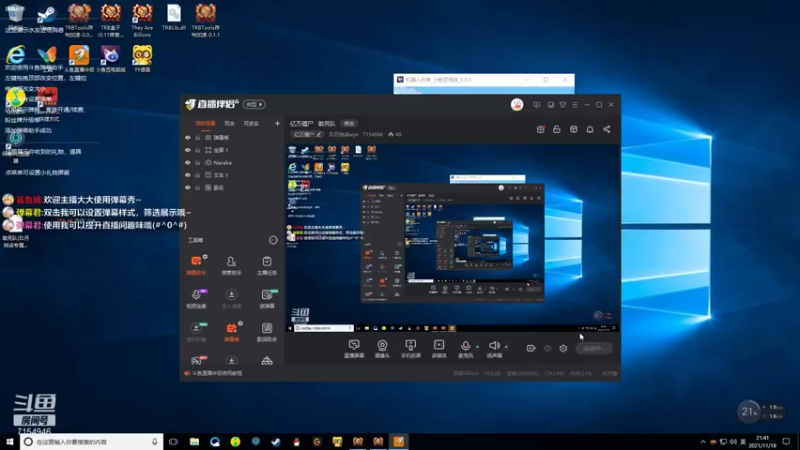Expand speaker options arrow

(x=506, y=347)
